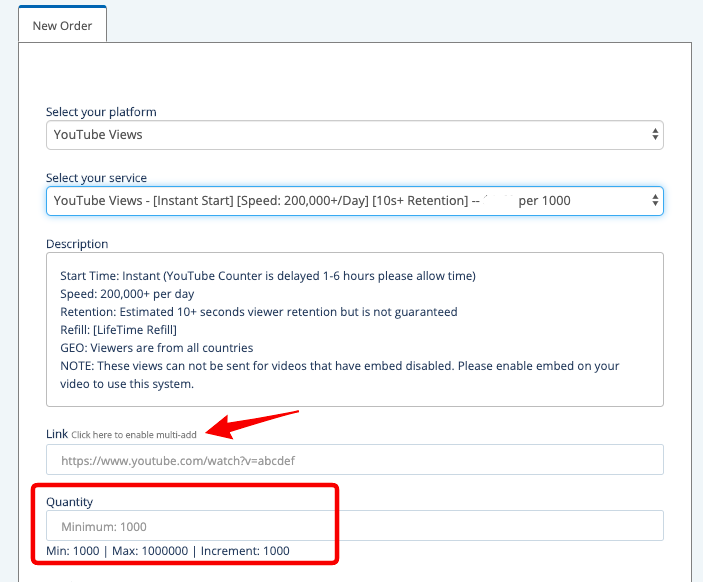Click the 'Start Time: Instant' description line
703x582 pixels.
[268, 276]
